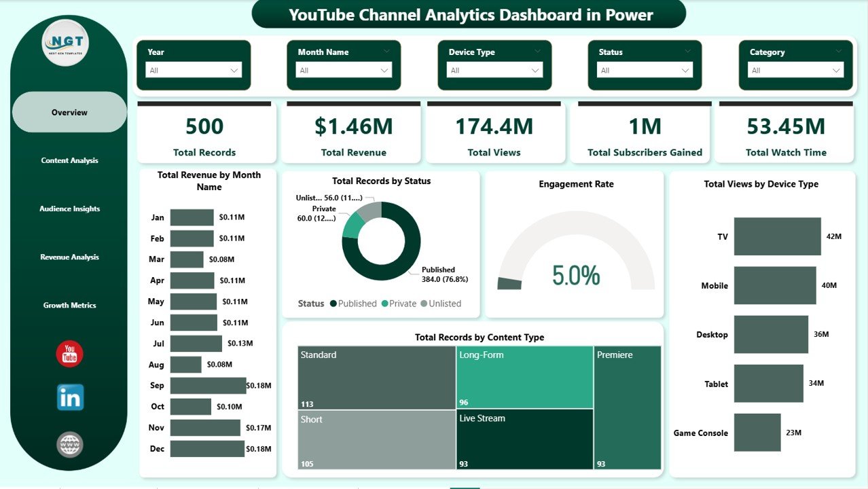Navigate to Growth Metrics
The image size is (868, 489).
click(69, 305)
